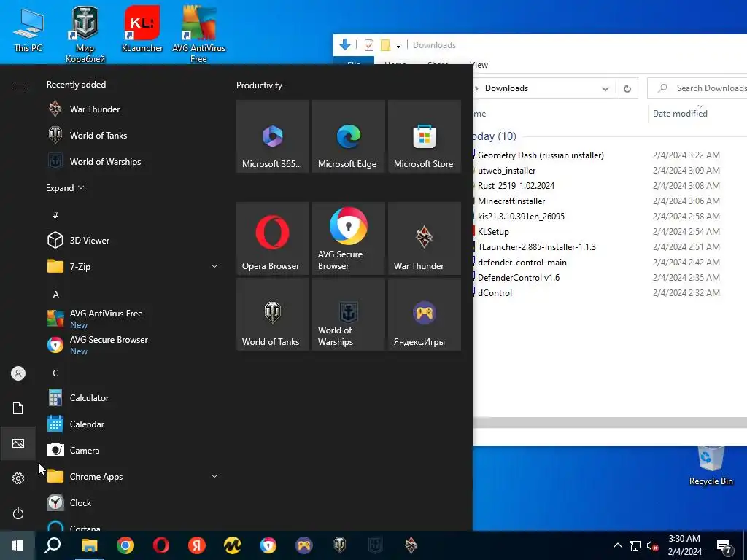Click the muted volume tray icon
Screen dimensions: 747x560
[653, 545]
